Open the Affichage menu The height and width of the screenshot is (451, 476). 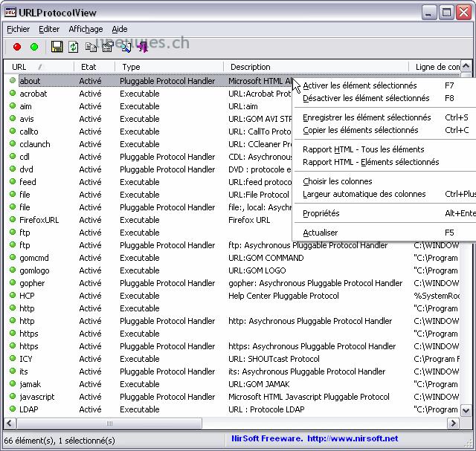[86, 29]
